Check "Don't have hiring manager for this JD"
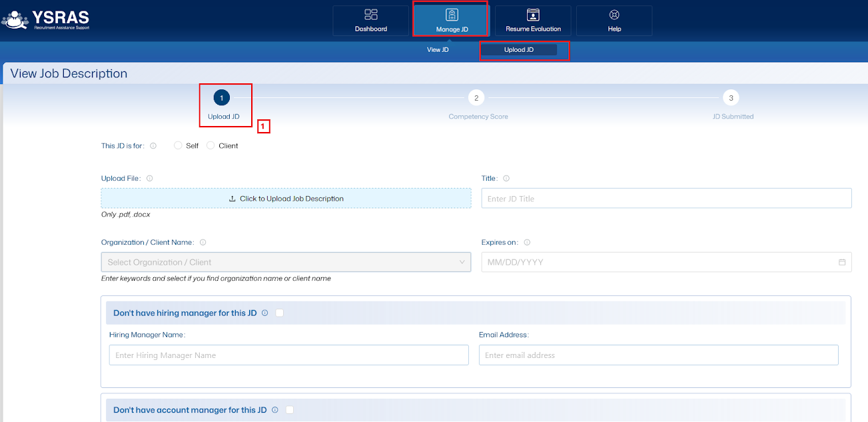This screenshot has height=422, width=868. pyautogui.click(x=279, y=312)
